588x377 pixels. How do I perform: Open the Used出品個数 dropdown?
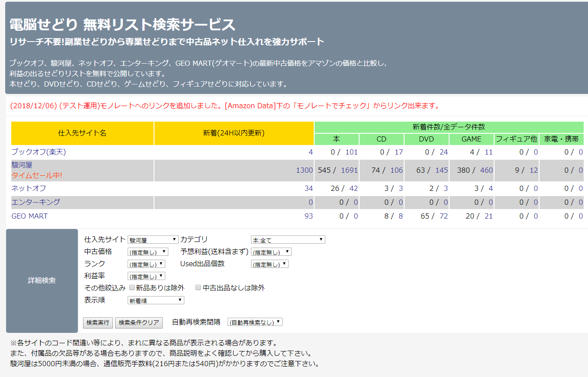point(269,264)
